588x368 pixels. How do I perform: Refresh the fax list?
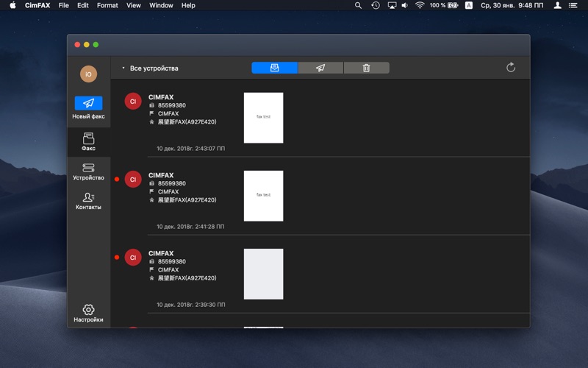point(511,68)
